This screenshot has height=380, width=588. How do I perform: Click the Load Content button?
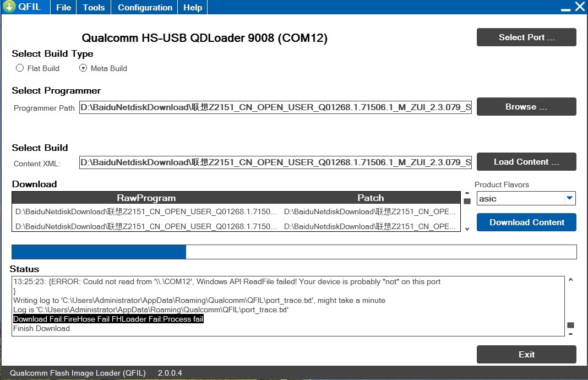click(x=526, y=162)
